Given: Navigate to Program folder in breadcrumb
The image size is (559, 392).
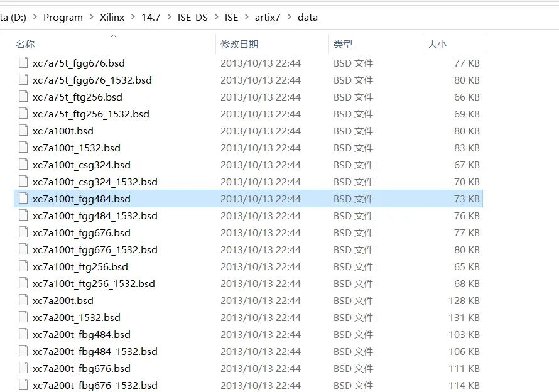Looking at the screenshot, I should pyautogui.click(x=63, y=18).
